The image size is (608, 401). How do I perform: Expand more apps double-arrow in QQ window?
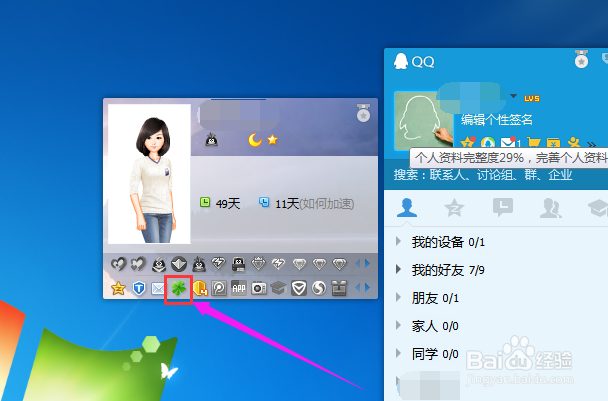click(591, 144)
